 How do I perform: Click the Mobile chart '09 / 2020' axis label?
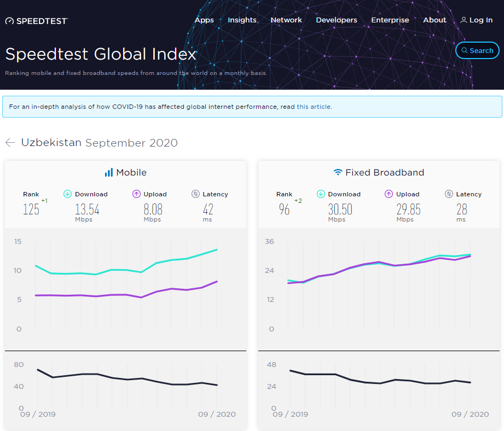(x=217, y=414)
